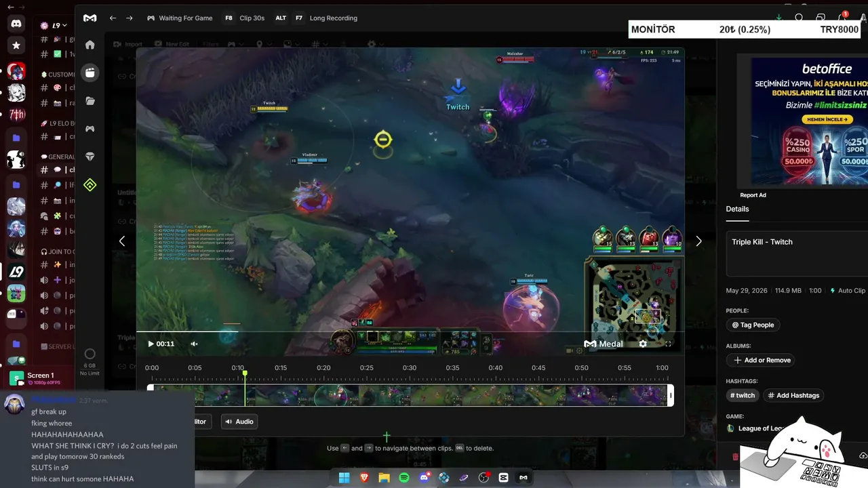The width and height of the screenshot is (868, 488).
Task: Open the 7th server icon in Discord
Action: (x=16, y=114)
